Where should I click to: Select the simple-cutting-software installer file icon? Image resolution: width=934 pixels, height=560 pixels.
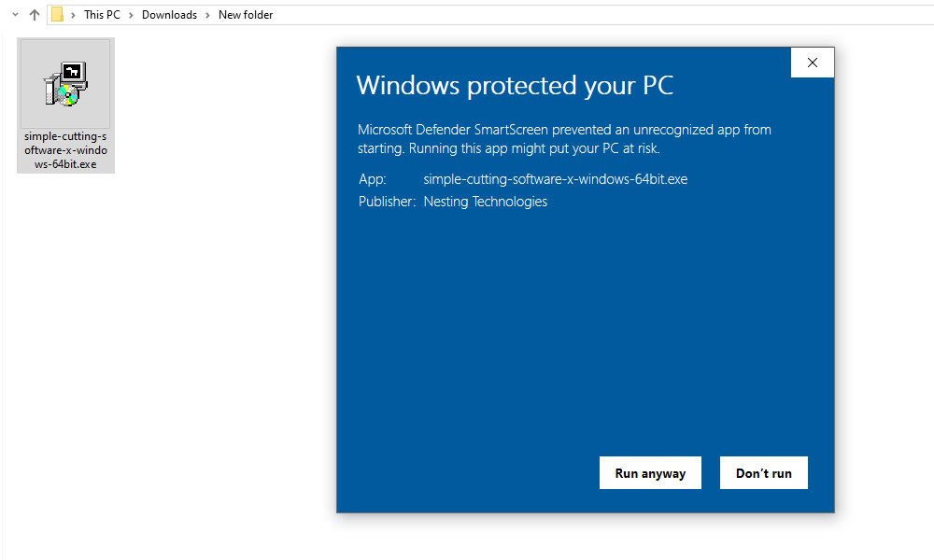[65, 84]
